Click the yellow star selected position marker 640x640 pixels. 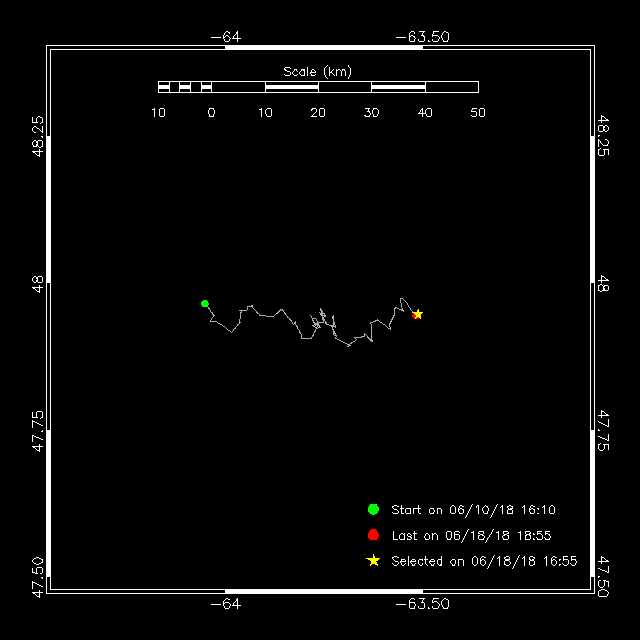click(x=418, y=314)
